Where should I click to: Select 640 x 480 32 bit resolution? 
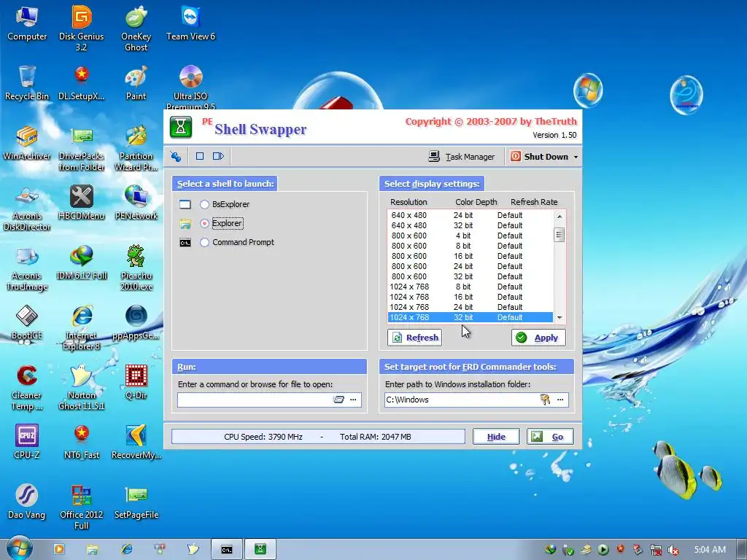[x=471, y=226]
